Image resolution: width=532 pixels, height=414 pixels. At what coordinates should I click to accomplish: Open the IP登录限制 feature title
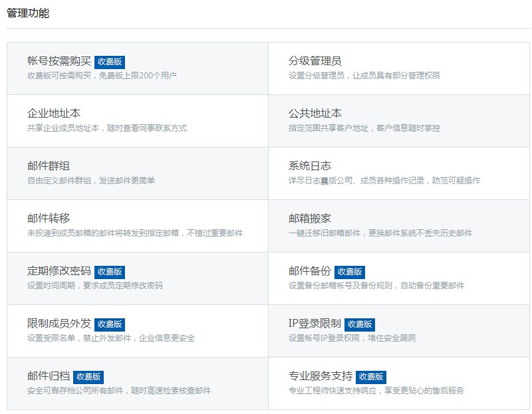(315, 324)
